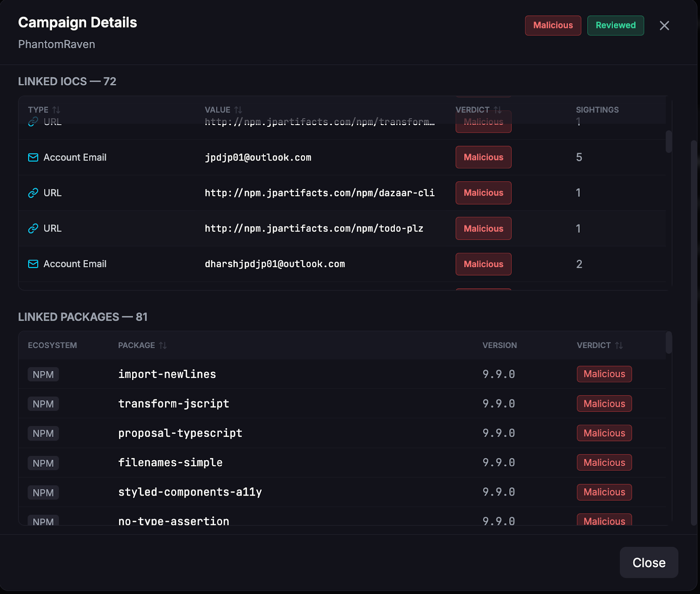Image resolution: width=700 pixels, height=594 pixels.
Task: Click SIGHTINGS column header
Action: tap(597, 110)
